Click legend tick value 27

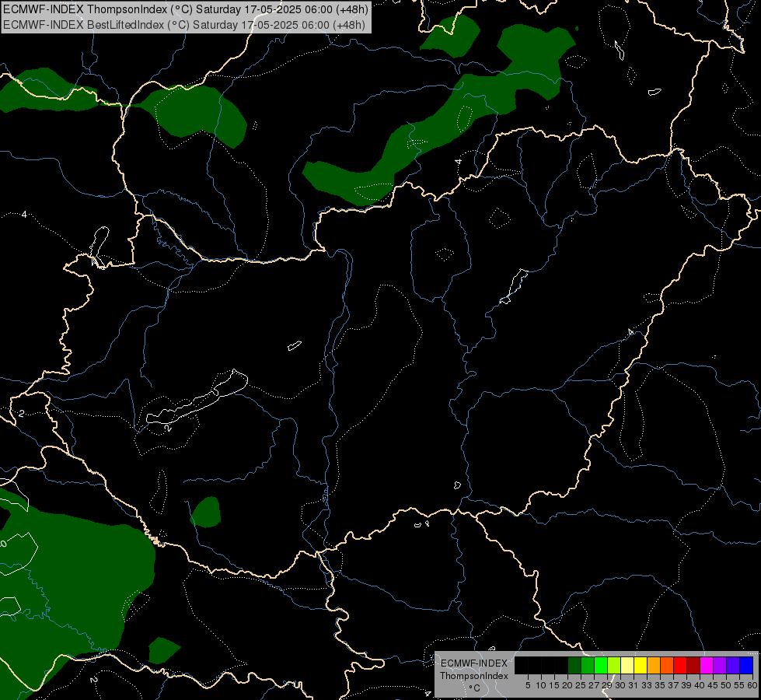click(x=594, y=685)
